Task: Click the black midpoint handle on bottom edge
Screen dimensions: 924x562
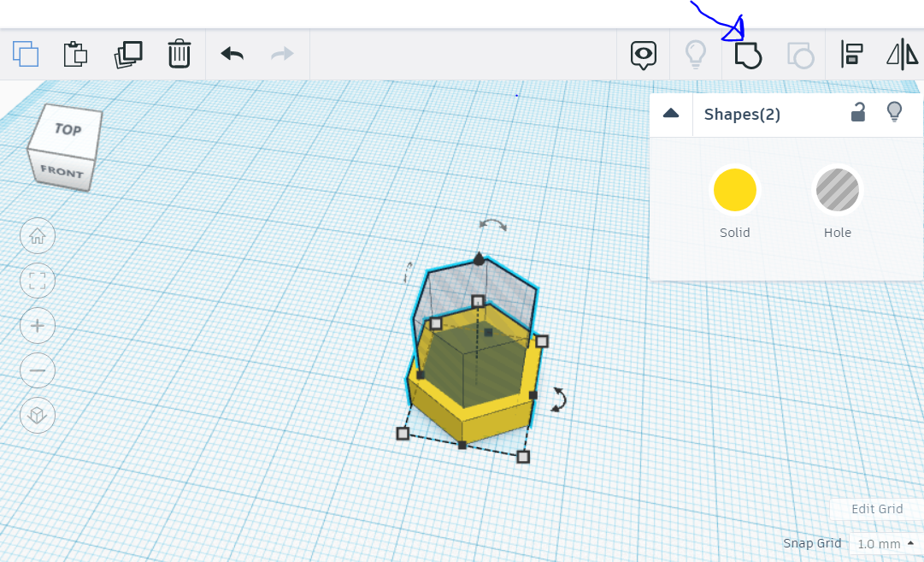Action: coord(462,445)
